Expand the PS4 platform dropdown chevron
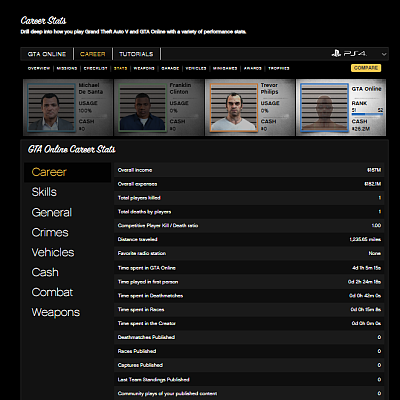Image resolution: width=400 pixels, height=400 pixels. pyautogui.click(x=384, y=54)
